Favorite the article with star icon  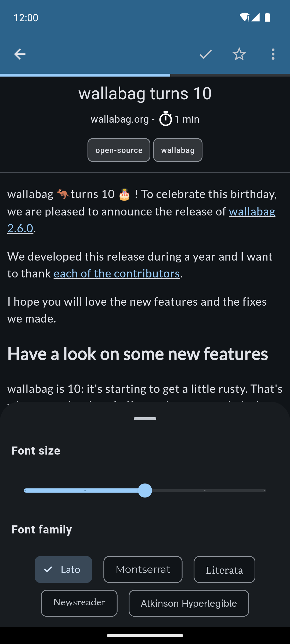pos(239,54)
